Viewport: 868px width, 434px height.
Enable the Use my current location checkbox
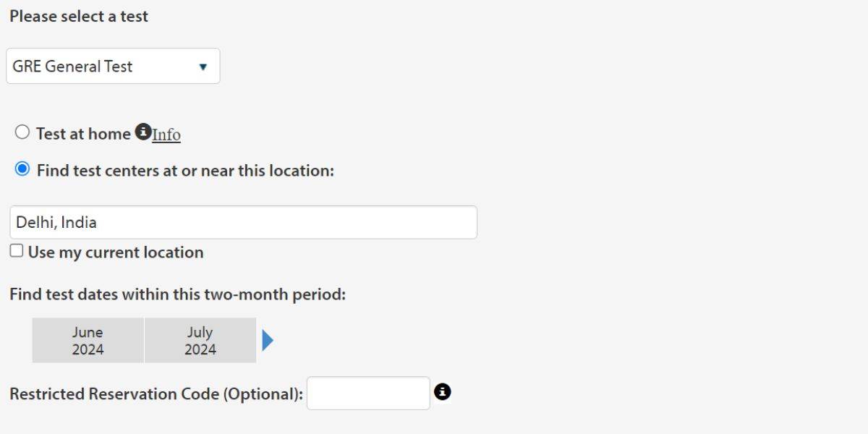click(x=16, y=251)
